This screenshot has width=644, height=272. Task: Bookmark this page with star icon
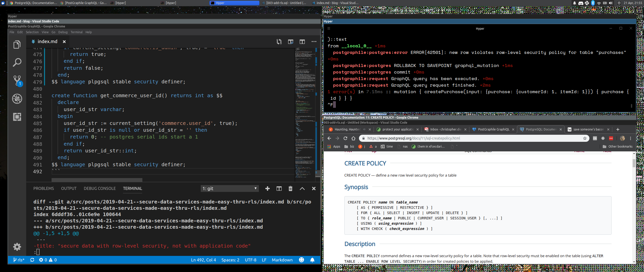click(x=585, y=138)
